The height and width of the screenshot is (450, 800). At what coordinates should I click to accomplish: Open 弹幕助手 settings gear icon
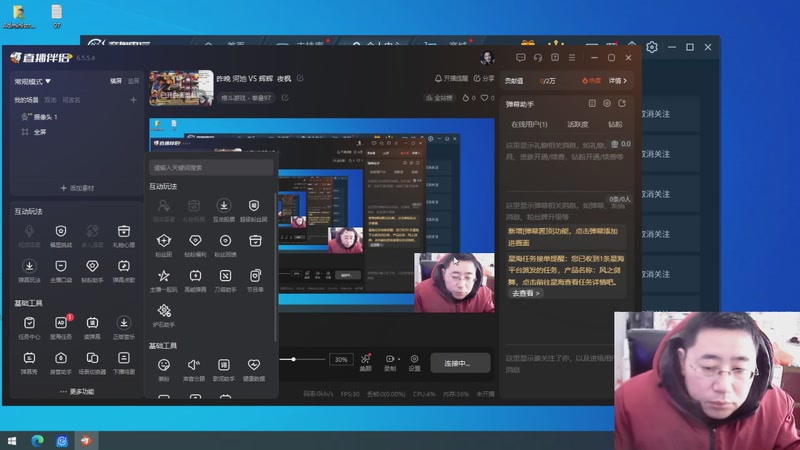[x=607, y=104]
